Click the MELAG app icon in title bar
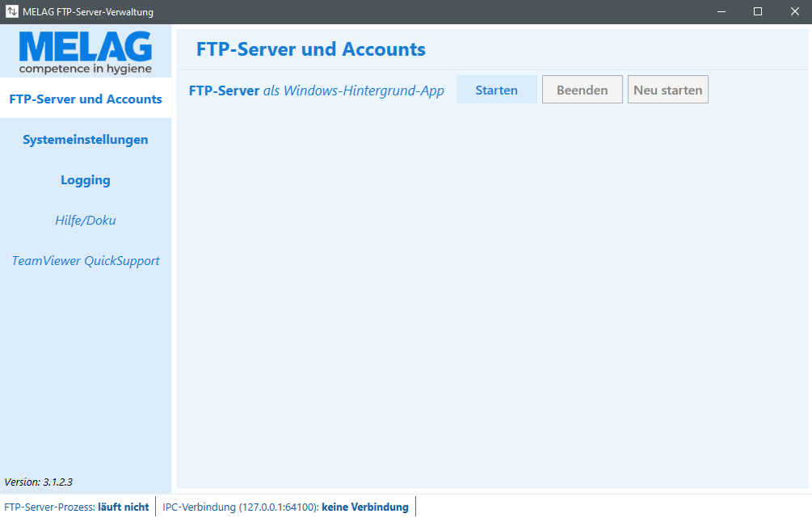The height and width of the screenshot is (518, 812). click(x=11, y=11)
